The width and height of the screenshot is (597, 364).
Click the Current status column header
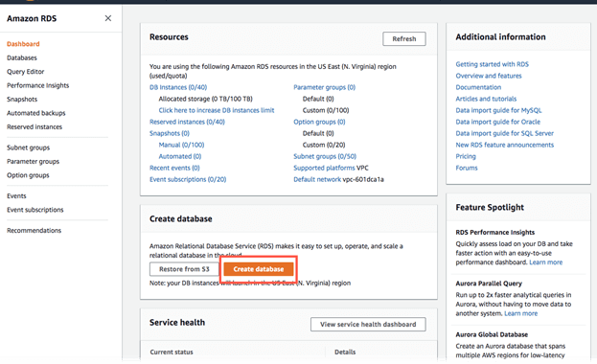coord(172,353)
